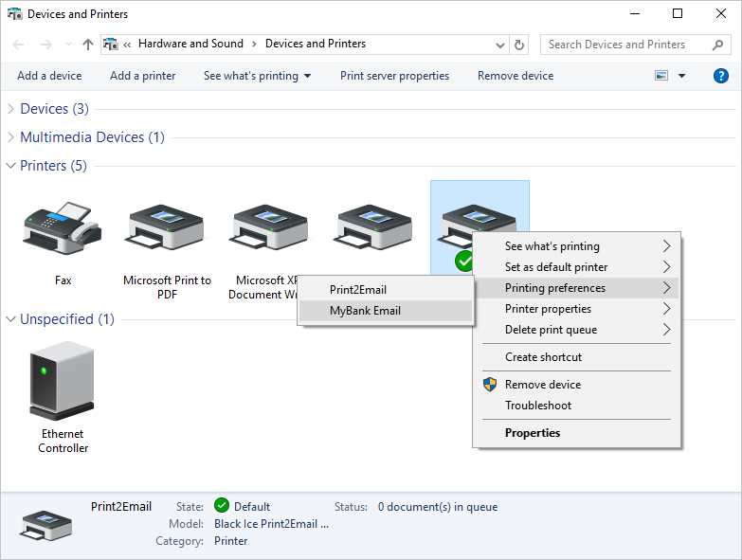
Task: Select the Ethernet Controller device icon
Action: click(x=62, y=381)
